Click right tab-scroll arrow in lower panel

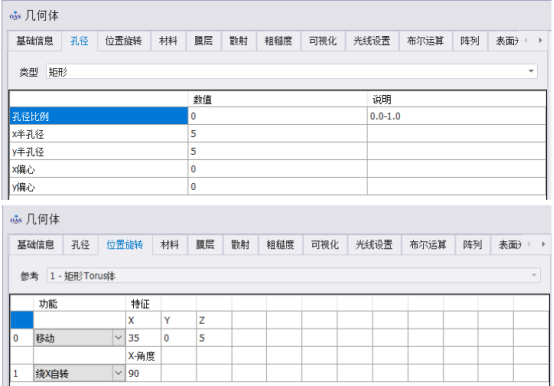click(x=543, y=244)
